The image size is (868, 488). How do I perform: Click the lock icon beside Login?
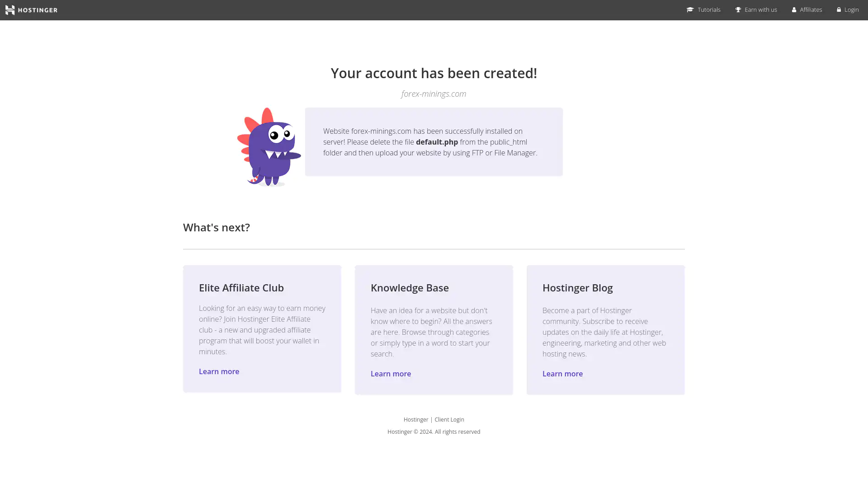point(839,9)
